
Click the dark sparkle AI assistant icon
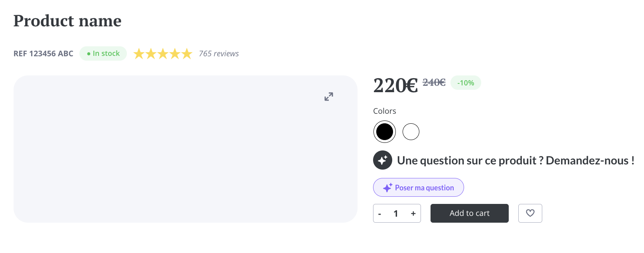[x=383, y=160]
